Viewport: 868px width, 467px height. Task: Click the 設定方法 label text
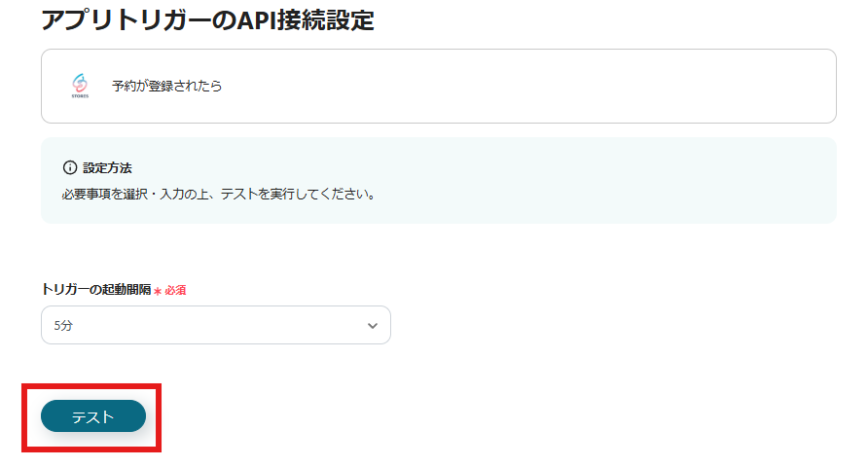pyautogui.click(x=107, y=167)
